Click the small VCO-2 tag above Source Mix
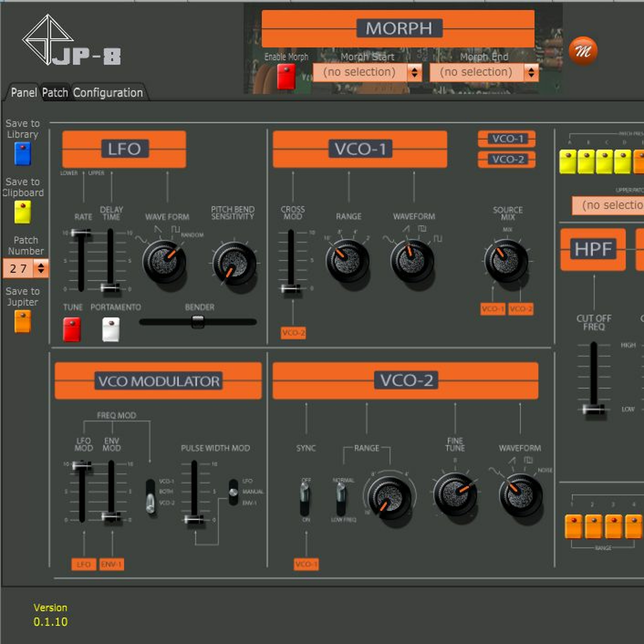Image resolution: width=644 pixels, height=644 pixels. click(x=507, y=159)
